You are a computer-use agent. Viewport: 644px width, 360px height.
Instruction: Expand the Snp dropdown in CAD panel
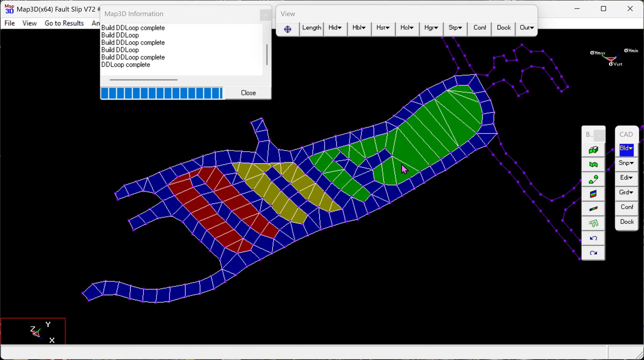point(626,163)
